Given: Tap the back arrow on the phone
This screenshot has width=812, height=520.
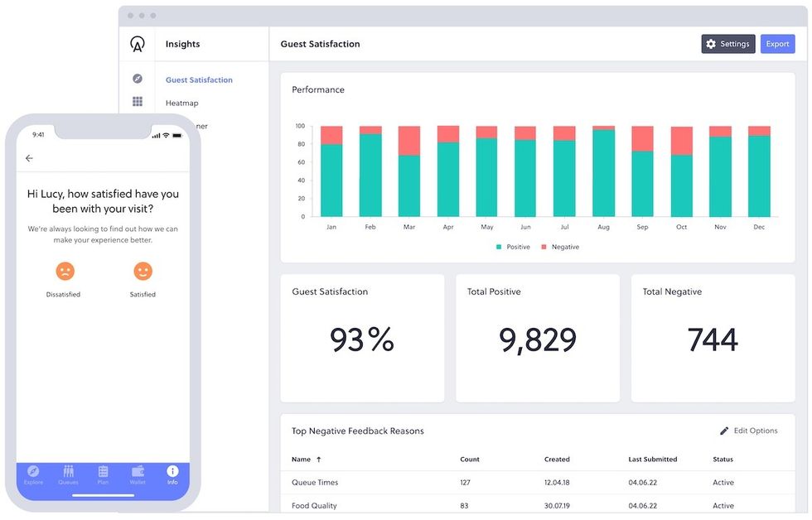Looking at the screenshot, I should pyautogui.click(x=29, y=158).
